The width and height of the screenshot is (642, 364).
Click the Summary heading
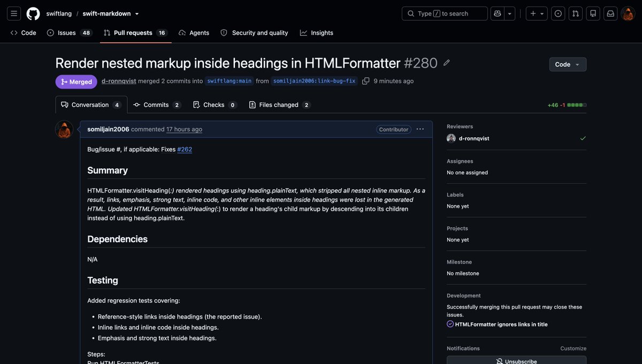(108, 171)
